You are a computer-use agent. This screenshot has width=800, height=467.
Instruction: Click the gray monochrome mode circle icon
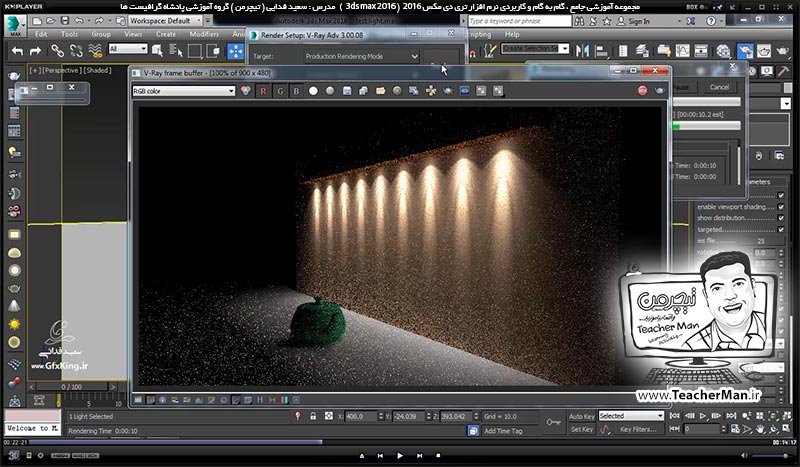tap(330, 91)
